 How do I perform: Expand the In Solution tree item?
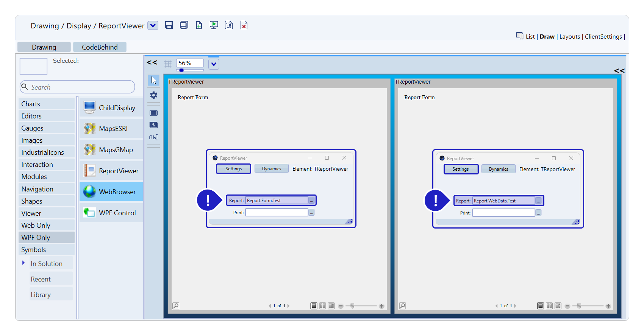point(23,263)
